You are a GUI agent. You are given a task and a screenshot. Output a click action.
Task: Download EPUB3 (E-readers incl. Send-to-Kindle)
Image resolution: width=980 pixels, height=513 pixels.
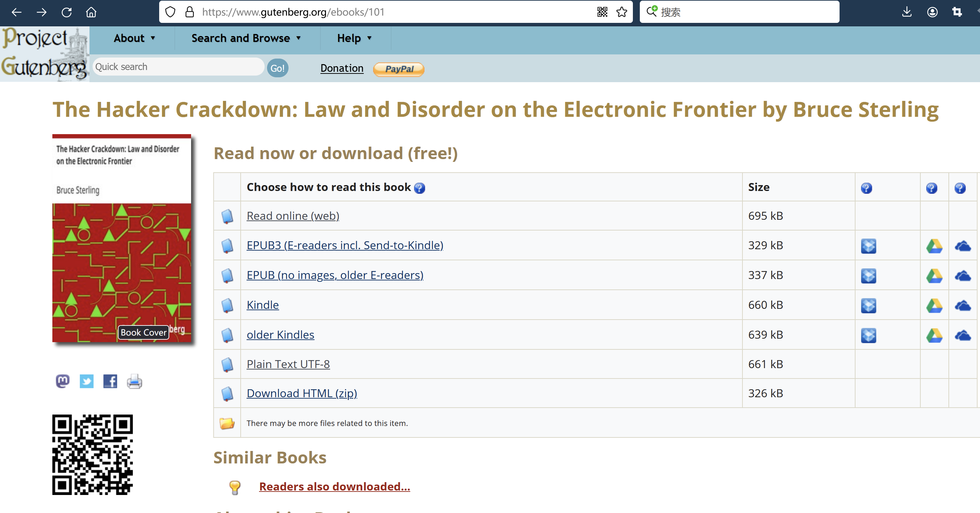345,245
